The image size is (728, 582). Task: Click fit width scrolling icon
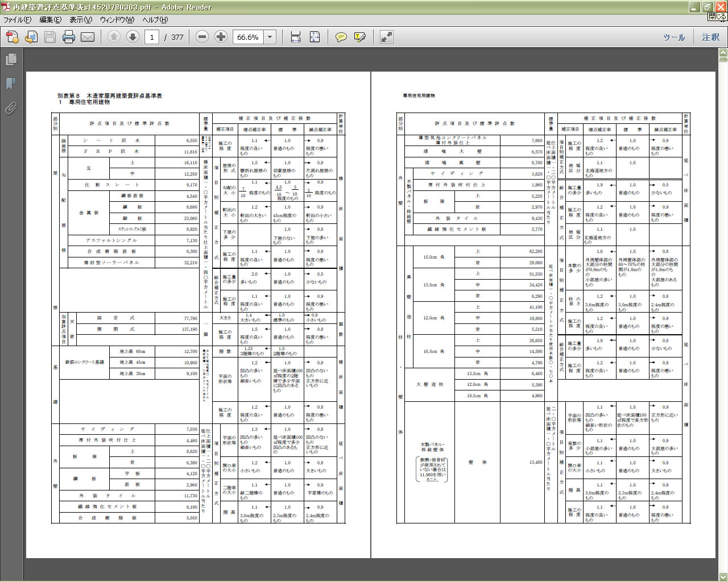point(295,37)
